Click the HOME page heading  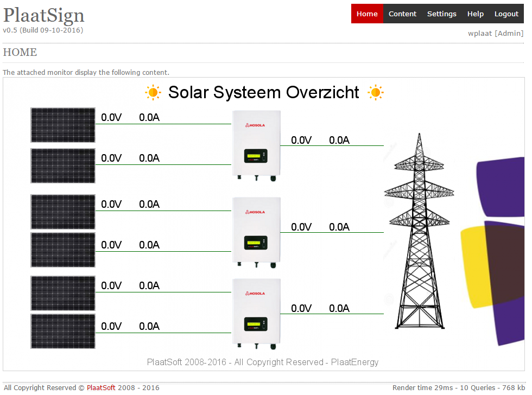point(20,52)
